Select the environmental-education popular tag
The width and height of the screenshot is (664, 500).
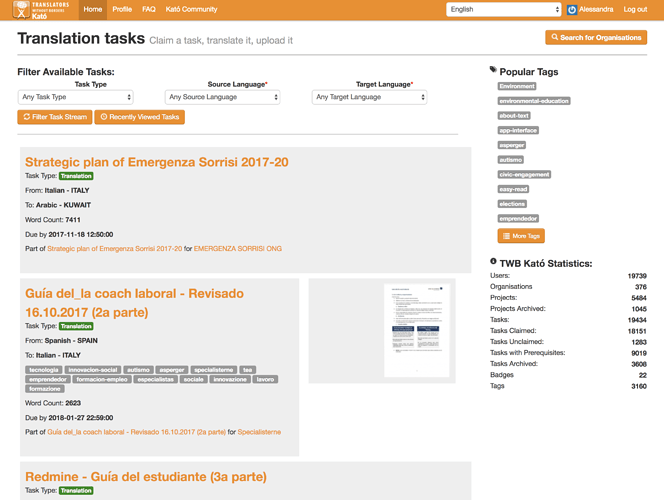tap(534, 101)
